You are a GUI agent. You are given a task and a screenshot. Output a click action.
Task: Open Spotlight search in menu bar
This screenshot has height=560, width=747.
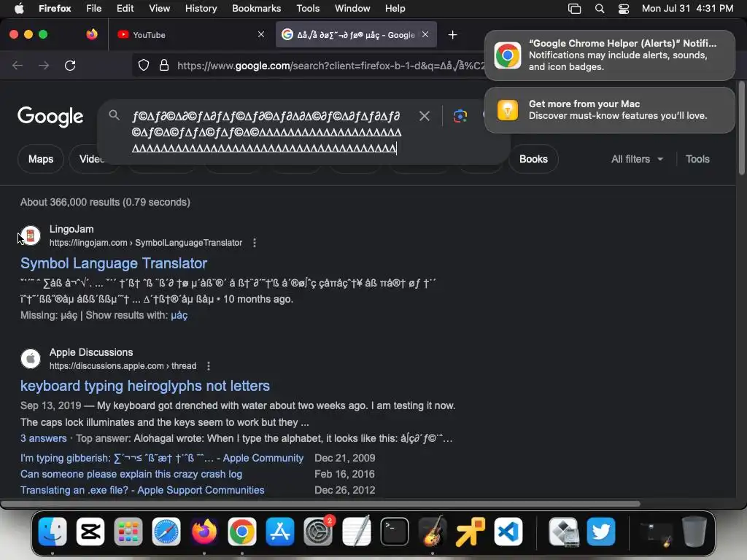coord(600,9)
